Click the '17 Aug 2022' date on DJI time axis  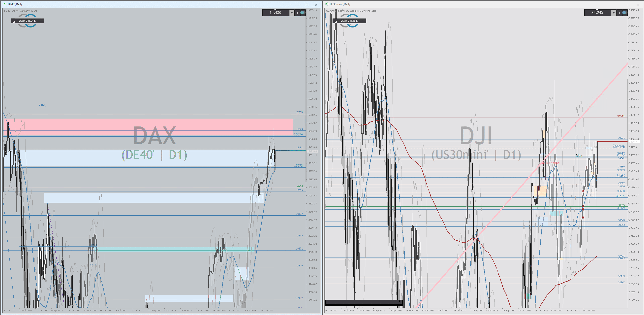coord(476,310)
